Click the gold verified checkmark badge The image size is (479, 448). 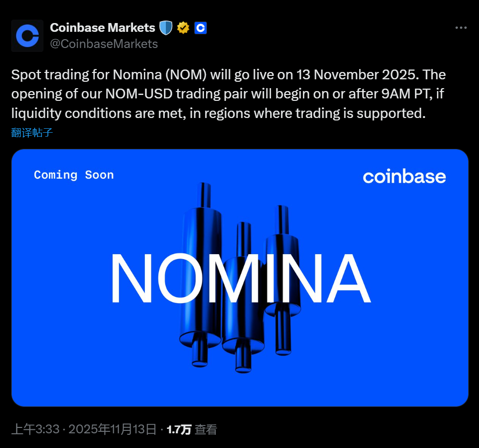click(x=183, y=28)
